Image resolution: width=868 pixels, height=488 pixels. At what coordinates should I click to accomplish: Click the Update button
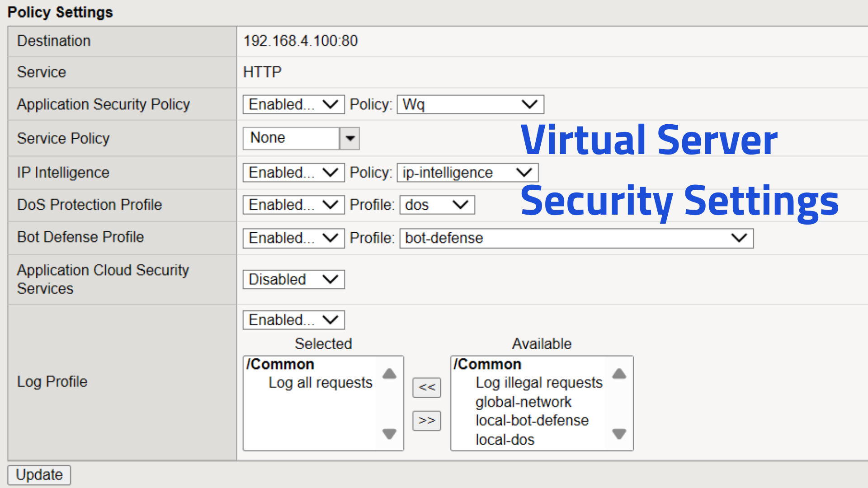(39, 475)
